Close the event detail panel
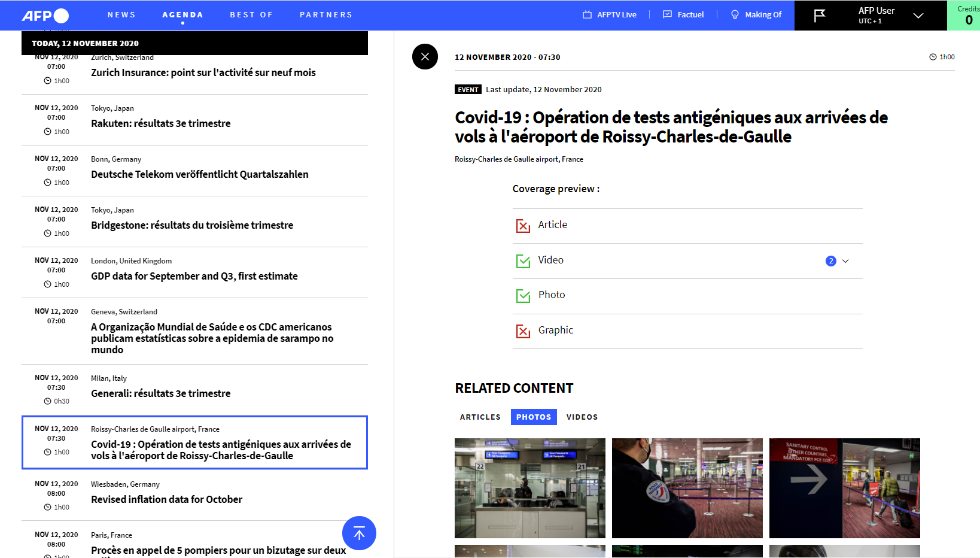This screenshot has width=980, height=558. [425, 57]
